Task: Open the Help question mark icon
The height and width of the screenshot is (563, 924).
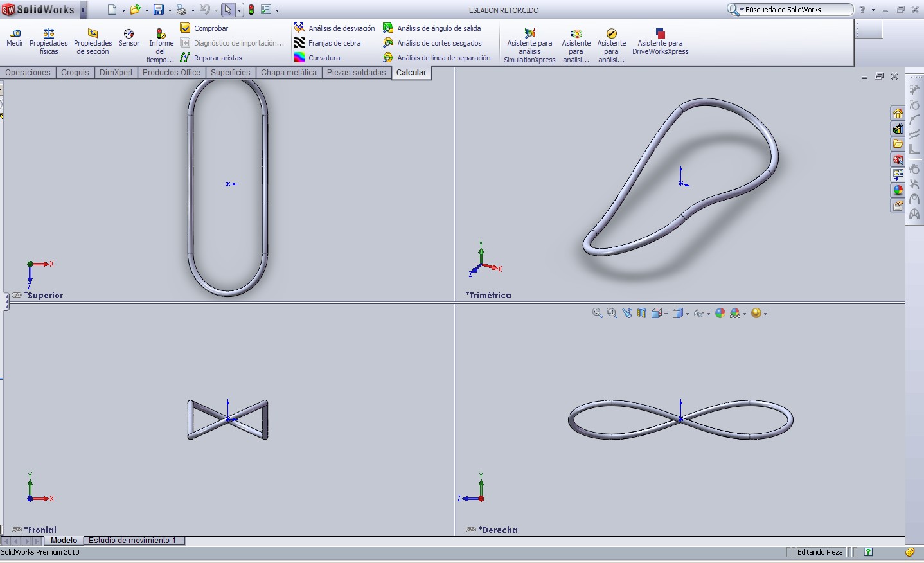Action: pyautogui.click(x=862, y=10)
